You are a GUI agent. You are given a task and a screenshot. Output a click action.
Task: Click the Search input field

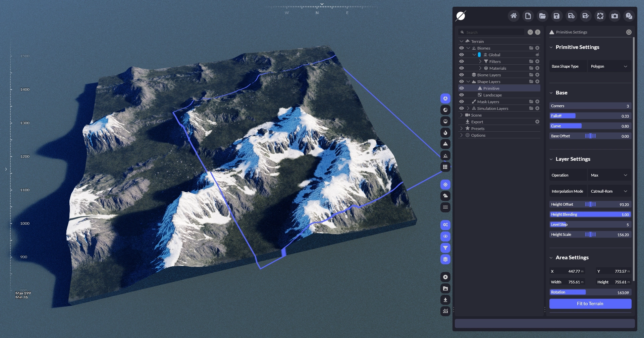[493, 32]
